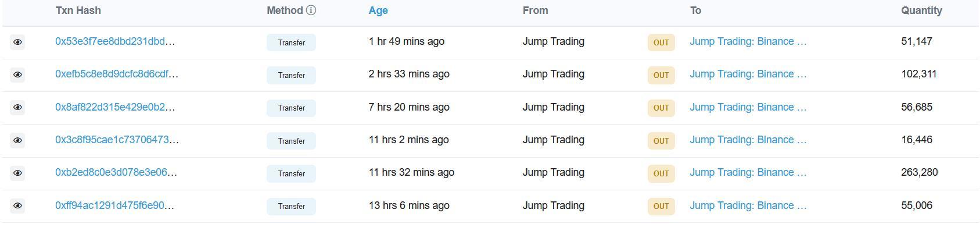This screenshot has width=980, height=227.
Task: Click Transfer method badge for 102,311 row
Action: click(x=291, y=75)
